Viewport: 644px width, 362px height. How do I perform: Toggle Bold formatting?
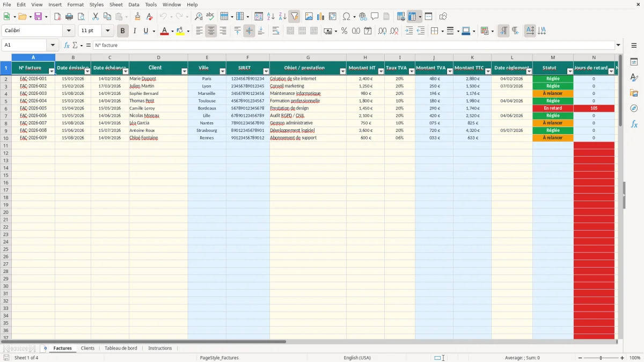coord(122,31)
